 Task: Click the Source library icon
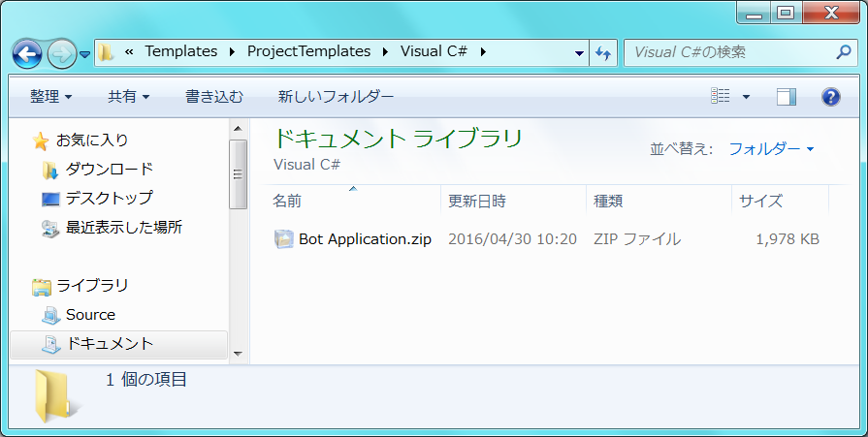[x=51, y=315]
